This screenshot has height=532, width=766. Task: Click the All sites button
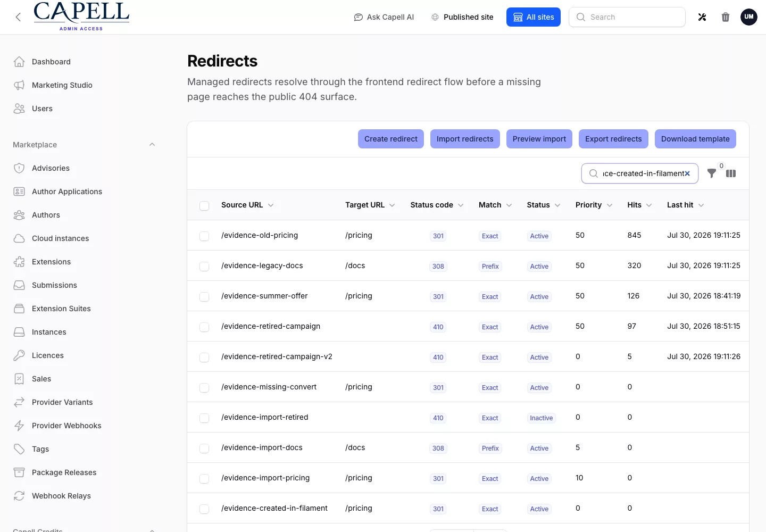click(534, 17)
